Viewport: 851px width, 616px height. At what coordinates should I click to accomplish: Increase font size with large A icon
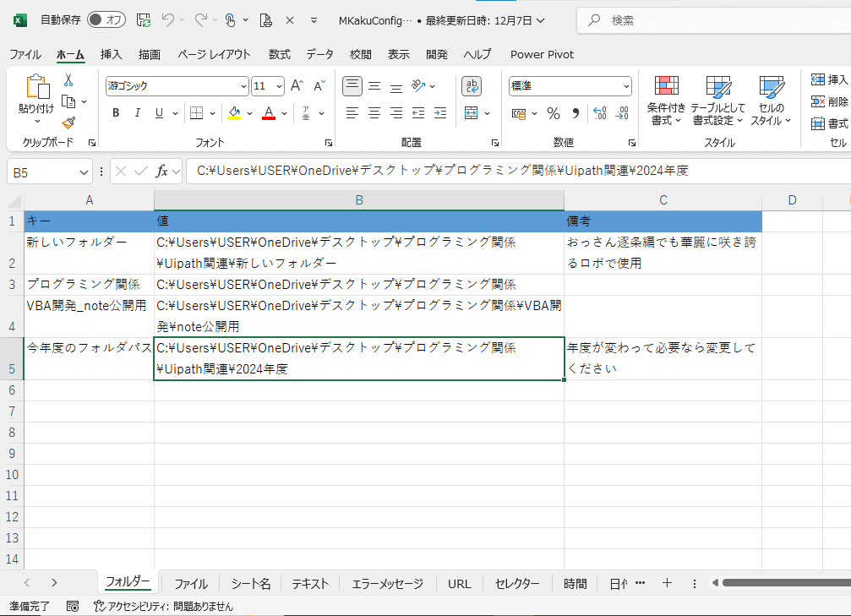(x=297, y=85)
